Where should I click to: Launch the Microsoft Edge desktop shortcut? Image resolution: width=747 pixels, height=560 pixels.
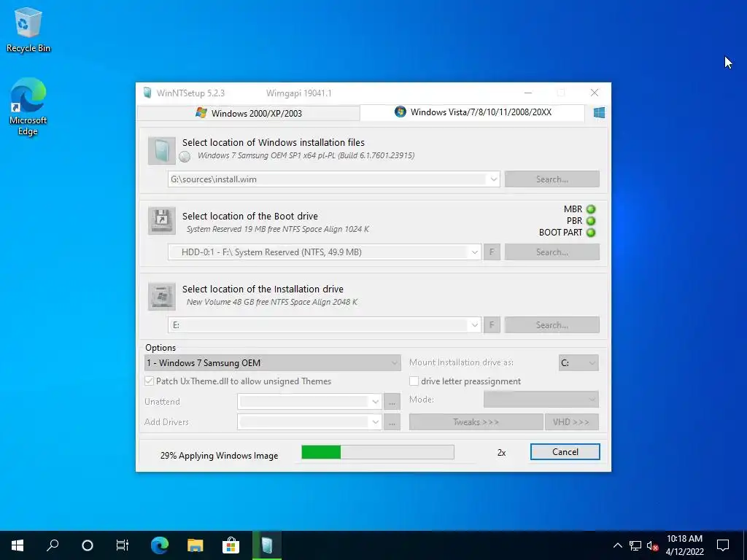[x=28, y=106]
